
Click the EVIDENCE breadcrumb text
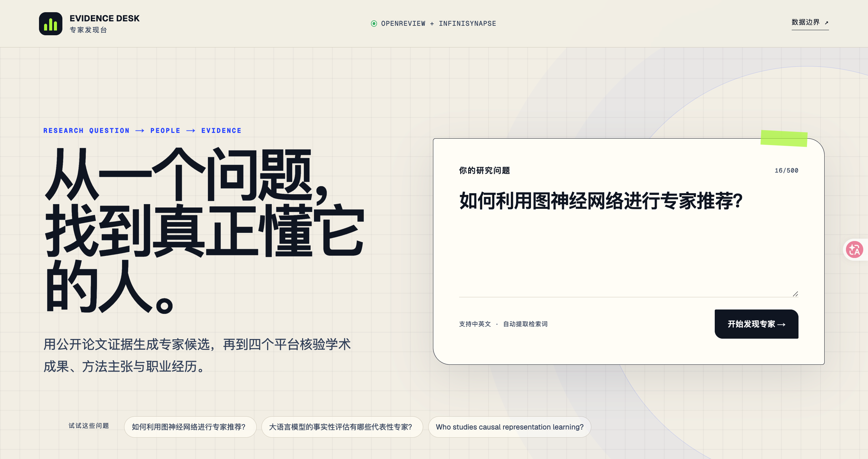(x=221, y=131)
